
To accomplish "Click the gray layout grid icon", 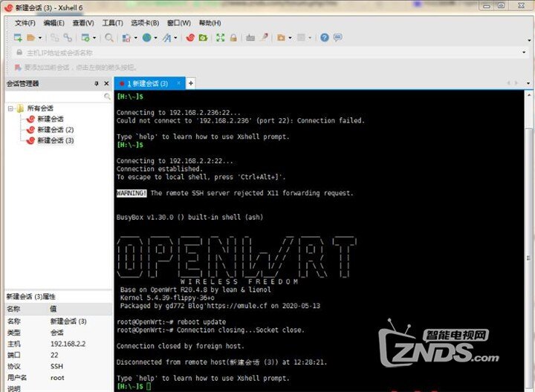I will click(301, 38).
